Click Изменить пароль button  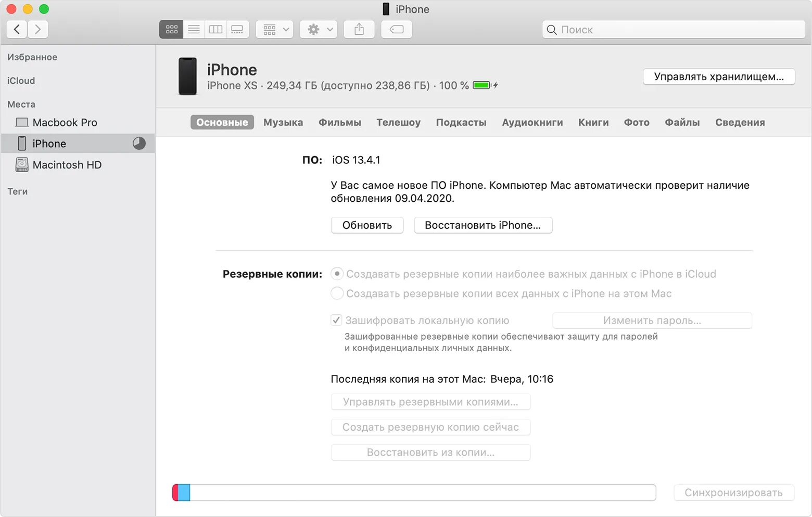tap(652, 320)
